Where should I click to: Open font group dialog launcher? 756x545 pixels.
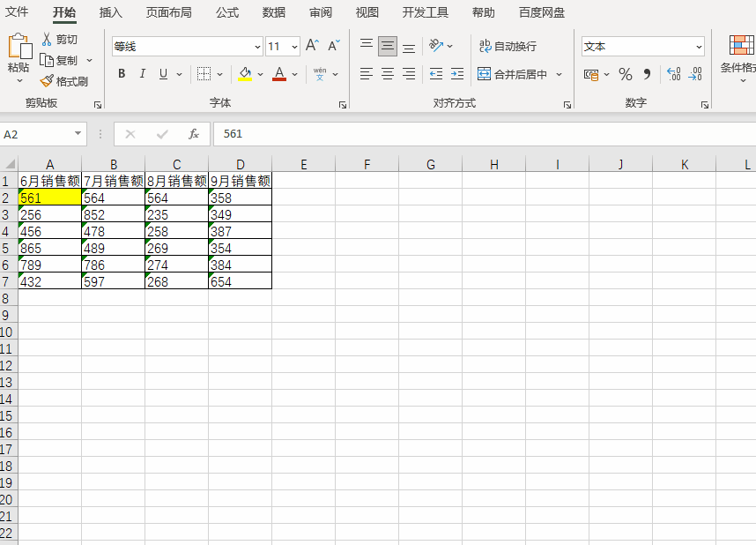tap(343, 104)
